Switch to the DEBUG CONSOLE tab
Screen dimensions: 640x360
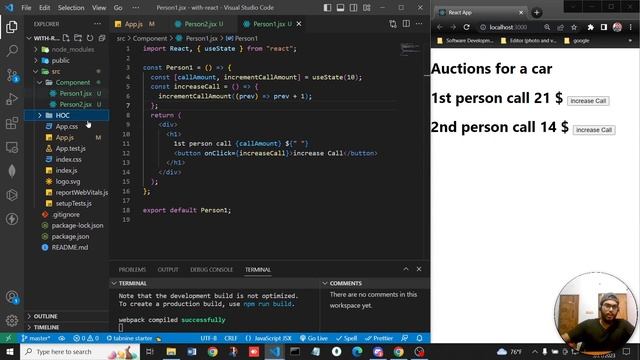[211, 269]
